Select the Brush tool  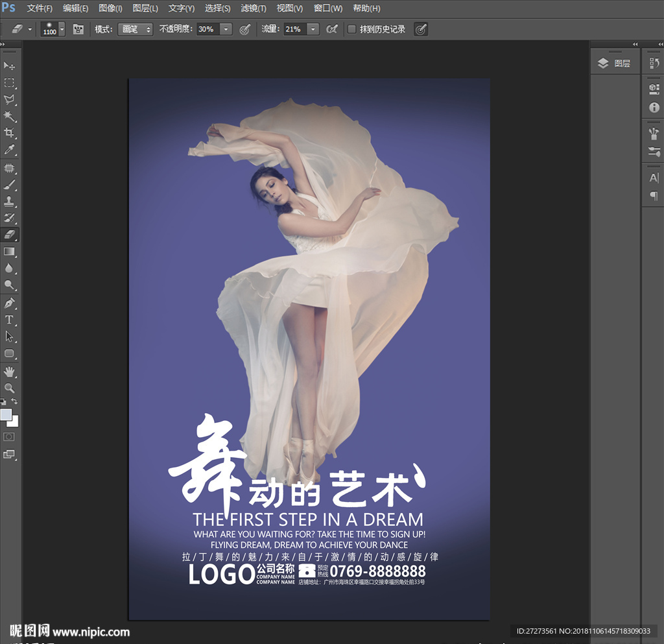(x=9, y=185)
